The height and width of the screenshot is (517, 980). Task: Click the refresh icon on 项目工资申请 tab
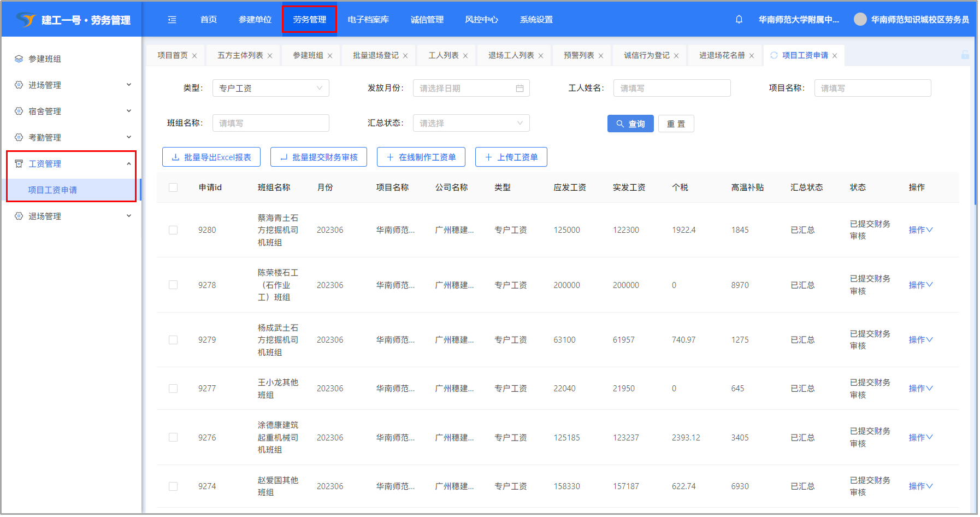[x=774, y=55]
